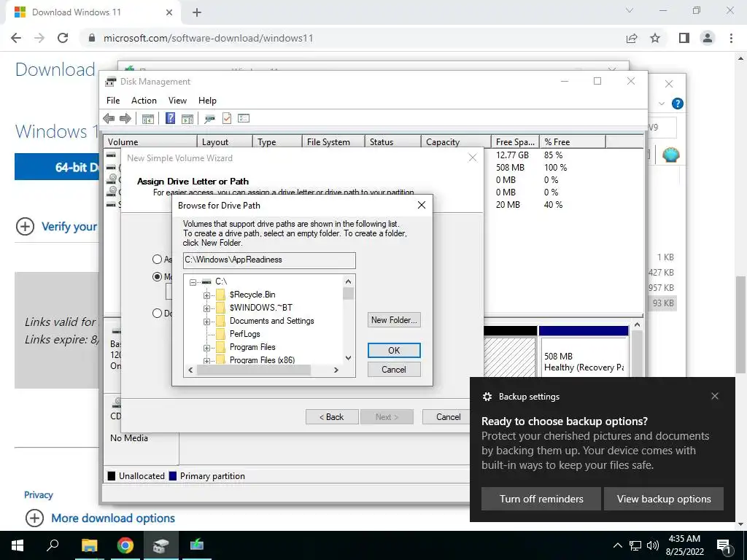Click Cancel in Browse for Drive Path
This screenshot has width=747, height=560.
coord(394,370)
